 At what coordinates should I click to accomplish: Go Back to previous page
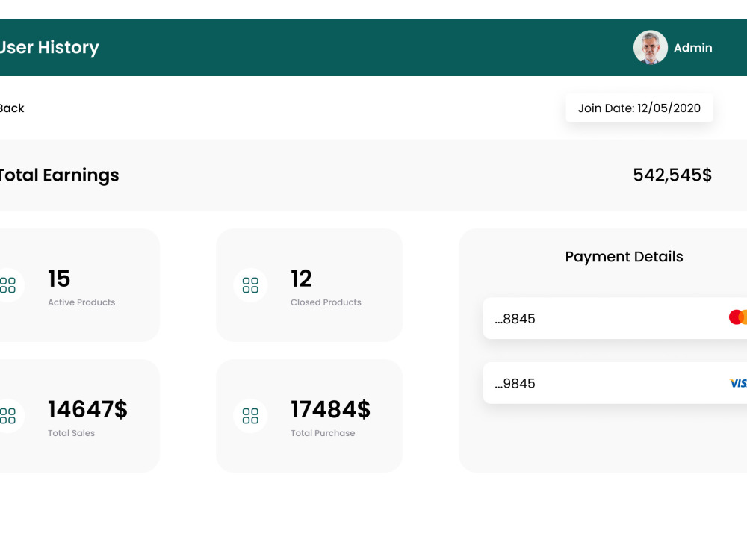[11, 108]
